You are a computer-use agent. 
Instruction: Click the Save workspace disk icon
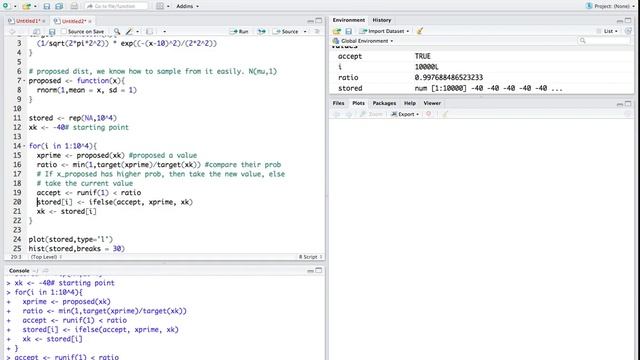[x=349, y=31]
